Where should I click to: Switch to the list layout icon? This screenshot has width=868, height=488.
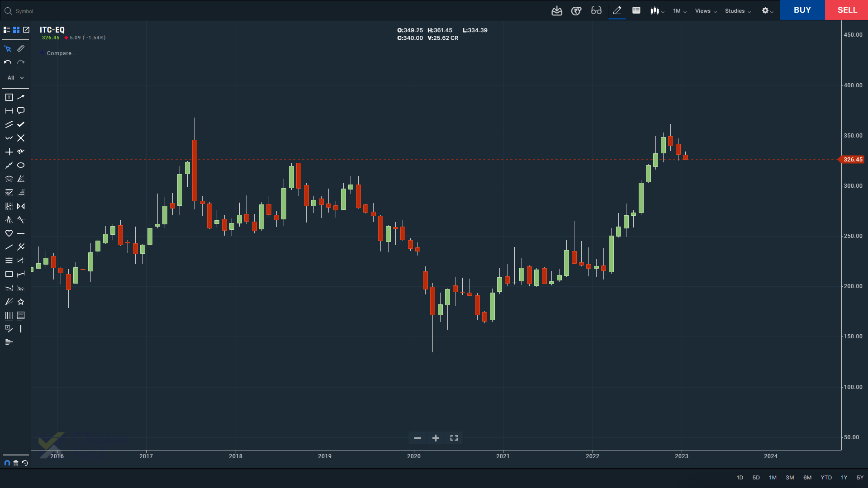pyautogui.click(x=7, y=30)
